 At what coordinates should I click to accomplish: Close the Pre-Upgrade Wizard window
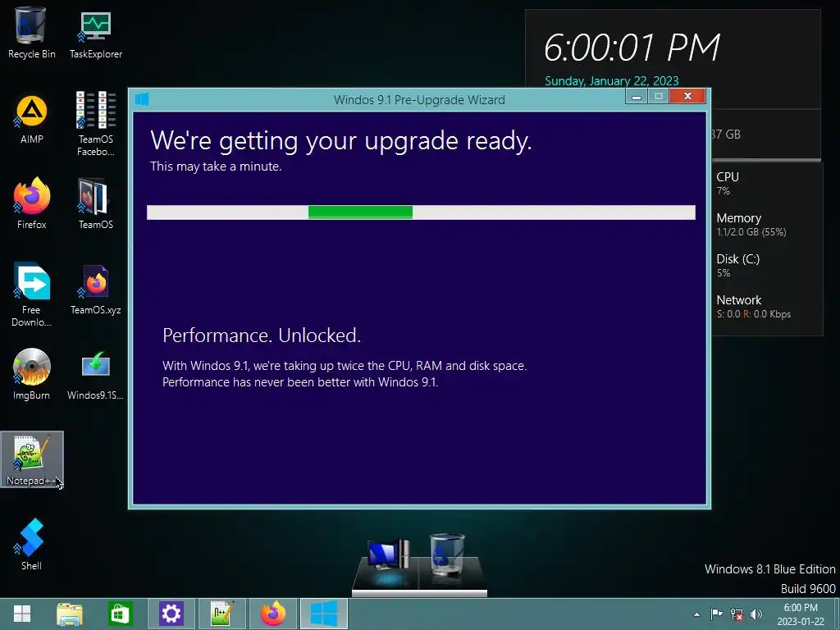[687, 96]
